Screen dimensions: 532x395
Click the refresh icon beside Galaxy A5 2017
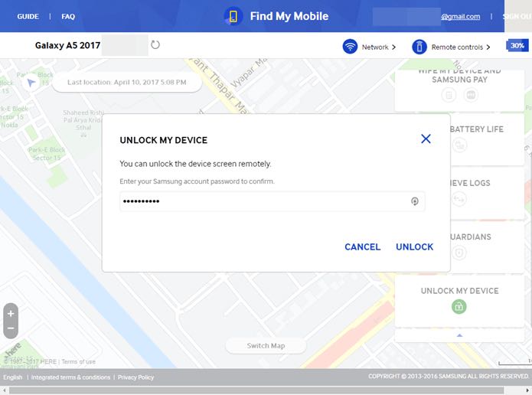pos(155,45)
